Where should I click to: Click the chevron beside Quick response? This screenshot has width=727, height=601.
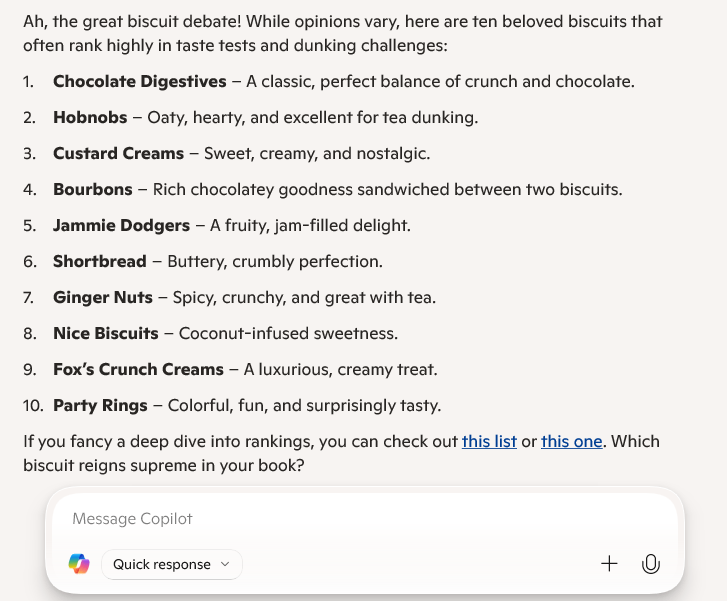(225, 564)
